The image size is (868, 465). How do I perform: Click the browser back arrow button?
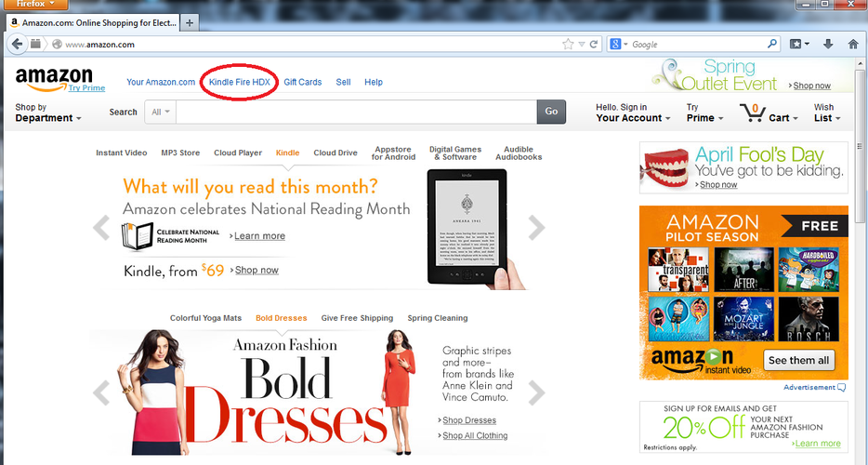pos(17,45)
